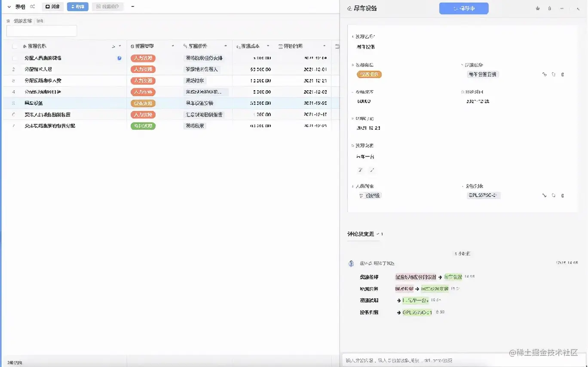The image size is (588, 367).
Task: Click the delete icon beside the GPL chip
Action: pos(563,196)
